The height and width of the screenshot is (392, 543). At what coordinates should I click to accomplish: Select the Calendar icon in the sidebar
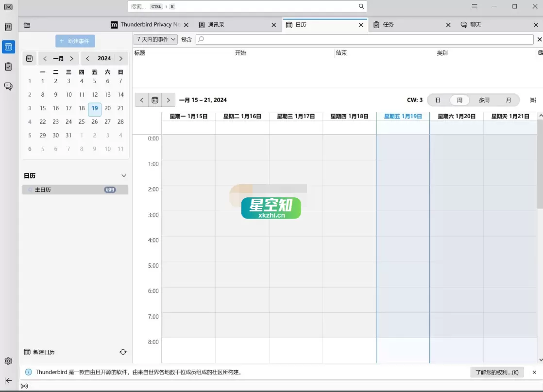tap(8, 47)
